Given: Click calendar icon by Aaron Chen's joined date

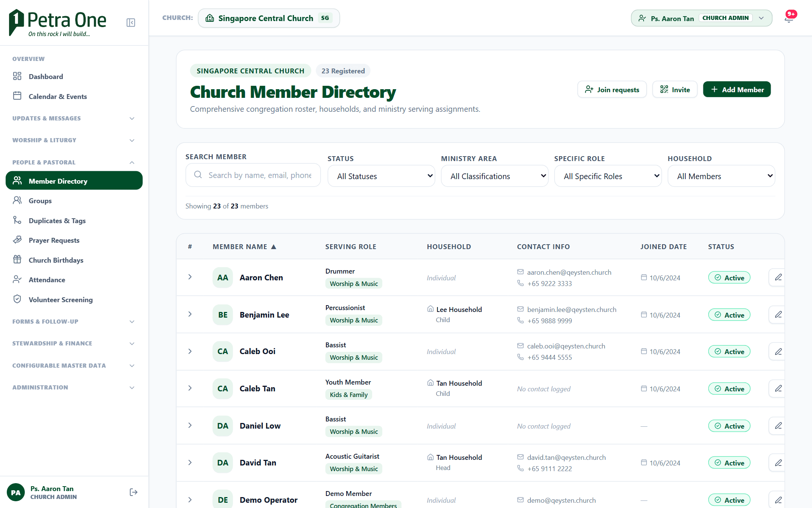Looking at the screenshot, I should (x=644, y=277).
